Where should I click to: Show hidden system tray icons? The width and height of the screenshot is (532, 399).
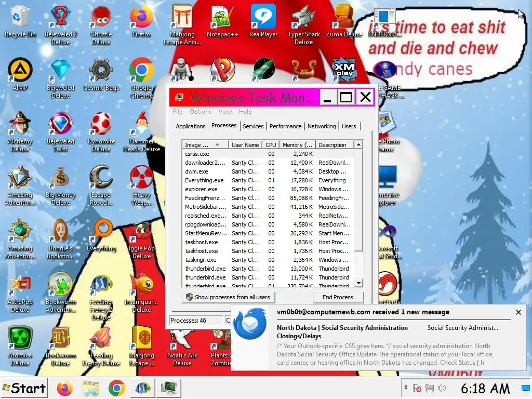point(406,388)
